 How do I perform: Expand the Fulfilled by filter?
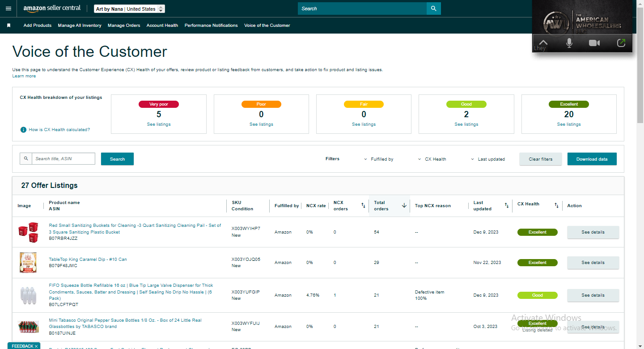tap(379, 159)
